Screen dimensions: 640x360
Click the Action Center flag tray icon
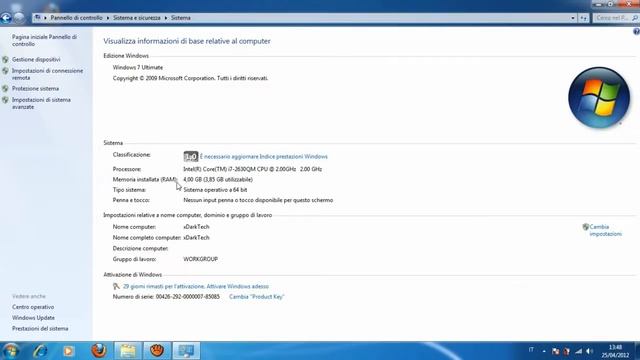tap(555, 351)
